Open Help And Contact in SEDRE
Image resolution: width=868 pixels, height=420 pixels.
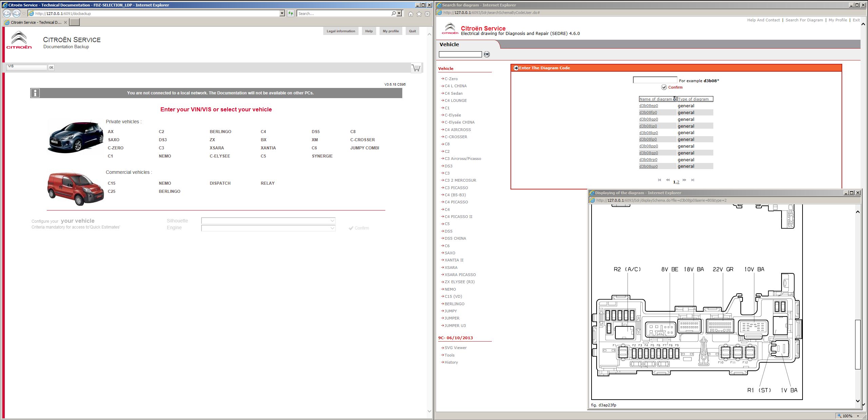coord(764,20)
